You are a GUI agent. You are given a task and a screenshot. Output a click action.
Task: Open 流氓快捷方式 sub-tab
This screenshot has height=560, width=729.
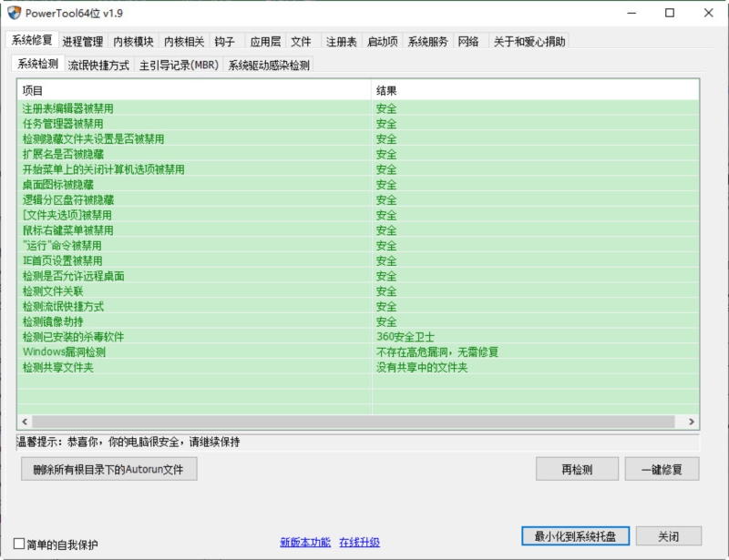pos(98,66)
